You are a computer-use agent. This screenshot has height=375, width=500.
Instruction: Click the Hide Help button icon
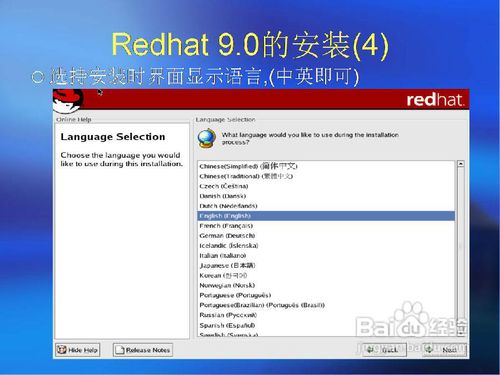click(x=62, y=350)
